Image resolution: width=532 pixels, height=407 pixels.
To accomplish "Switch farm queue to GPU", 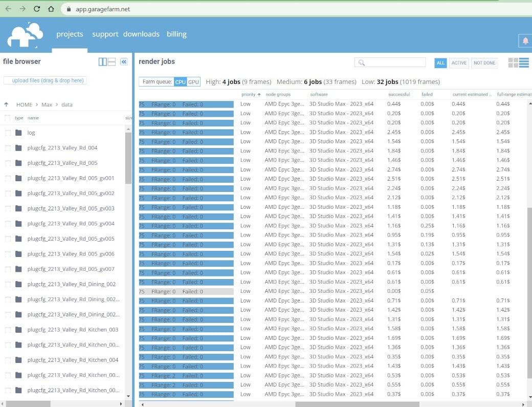I will [193, 82].
